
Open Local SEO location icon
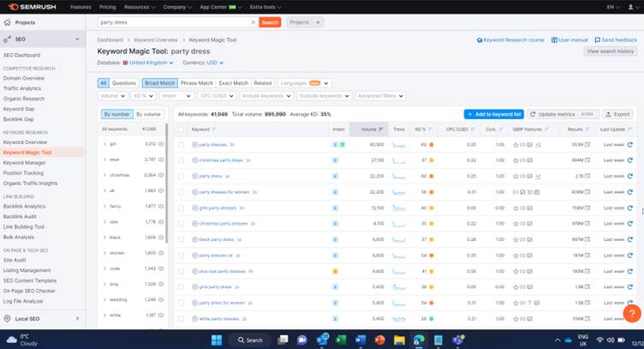(x=7, y=319)
